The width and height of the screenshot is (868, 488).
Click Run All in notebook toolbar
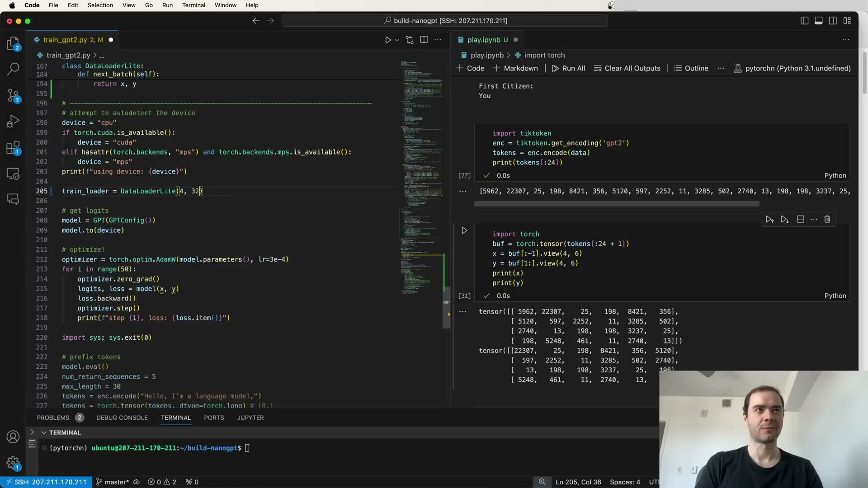[x=568, y=68]
